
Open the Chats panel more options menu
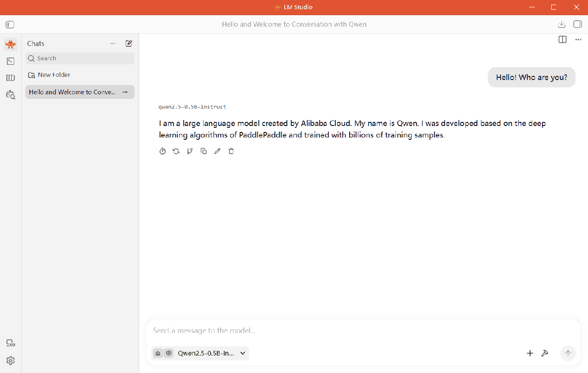(113, 44)
